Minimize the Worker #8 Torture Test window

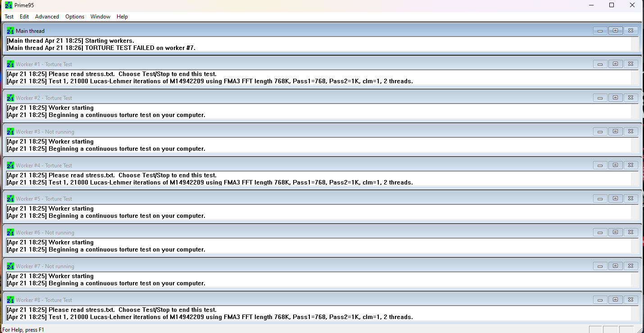(x=600, y=300)
